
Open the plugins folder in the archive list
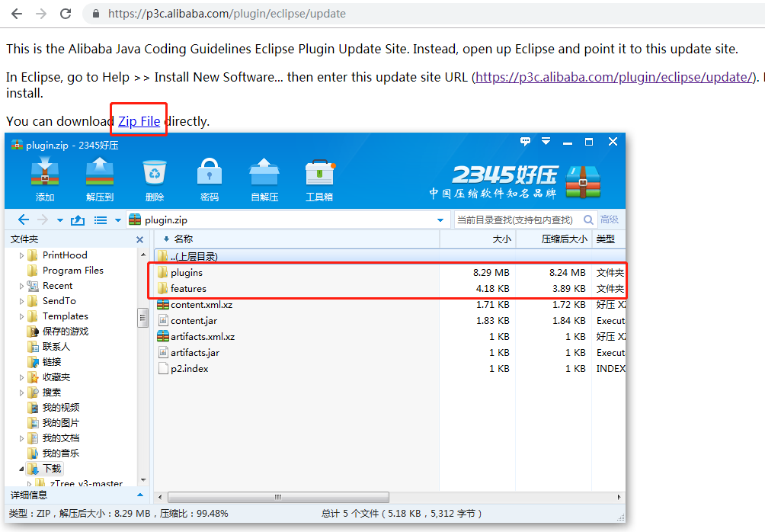tap(187, 272)
